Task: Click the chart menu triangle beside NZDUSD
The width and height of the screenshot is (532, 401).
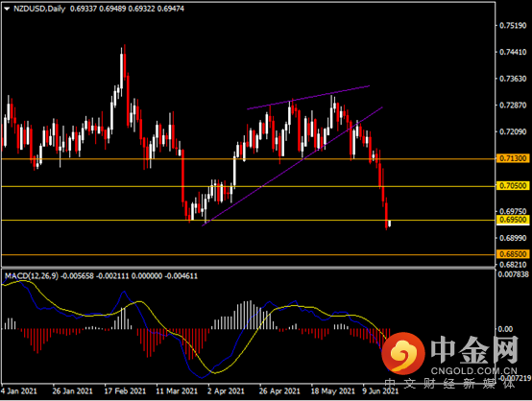Action: coord(7,9)
